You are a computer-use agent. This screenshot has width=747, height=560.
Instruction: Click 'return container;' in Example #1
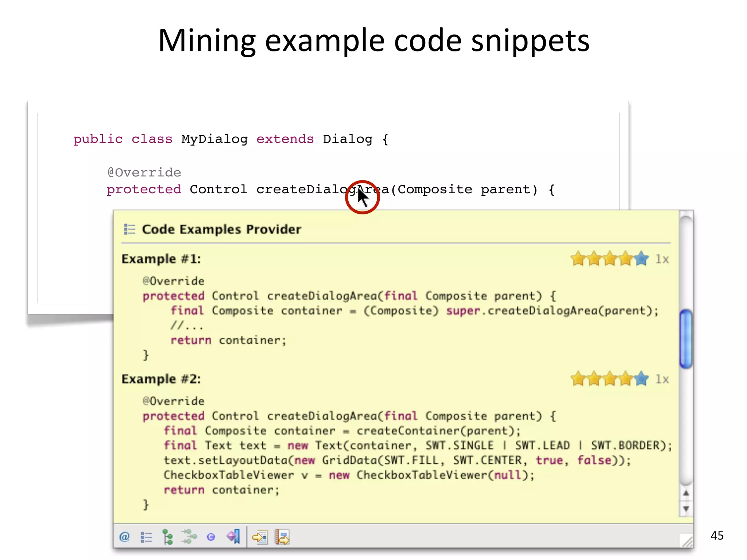point(228,340)
